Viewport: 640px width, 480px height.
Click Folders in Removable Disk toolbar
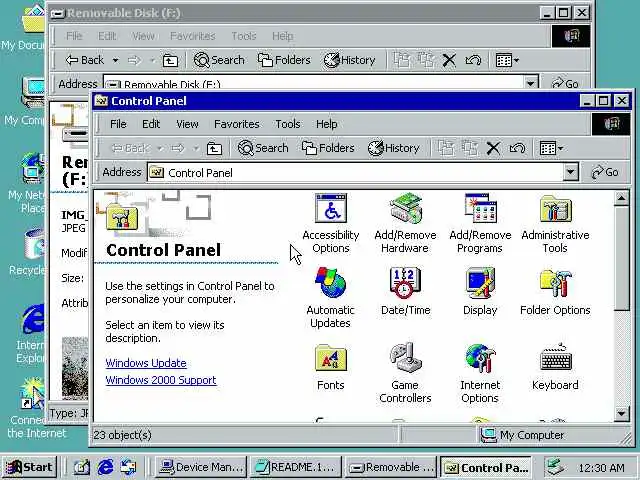point(284,60)
